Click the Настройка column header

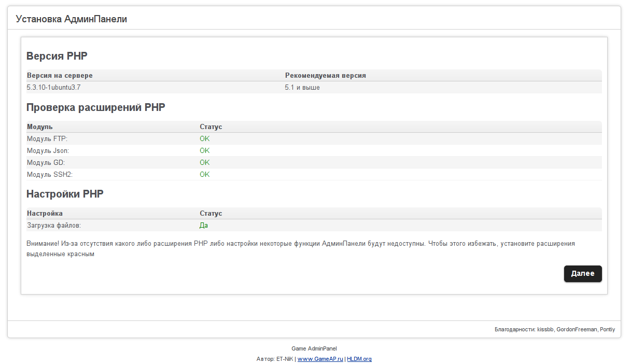tap(45, 214)
